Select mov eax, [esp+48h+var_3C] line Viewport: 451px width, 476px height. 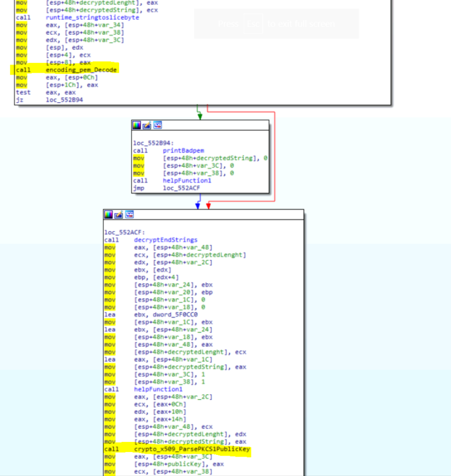[159, 457]
